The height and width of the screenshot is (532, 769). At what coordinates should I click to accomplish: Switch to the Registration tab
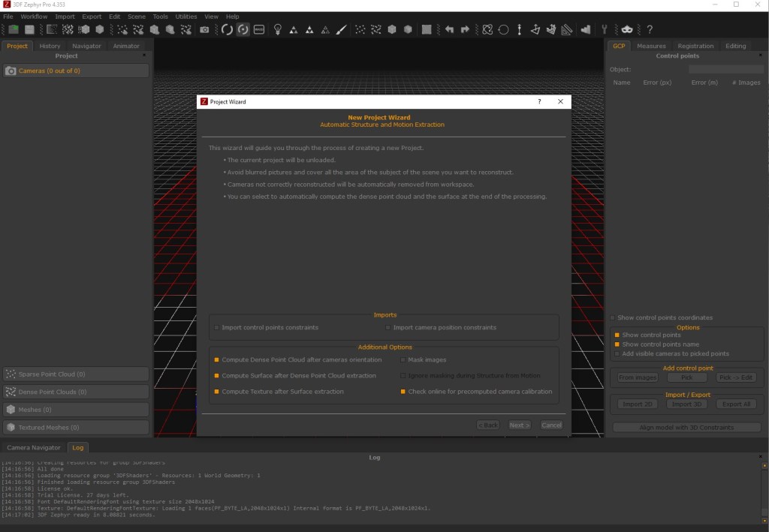coord(695,46)
